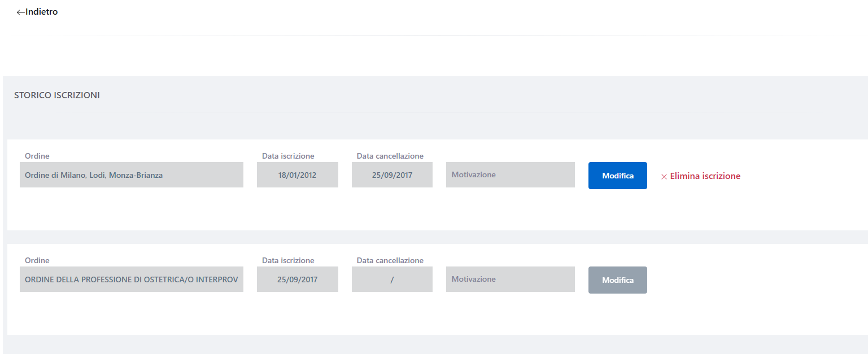
Task: Focus the Motivazione field of the Ostetrica entry
Action: point(510,279)
